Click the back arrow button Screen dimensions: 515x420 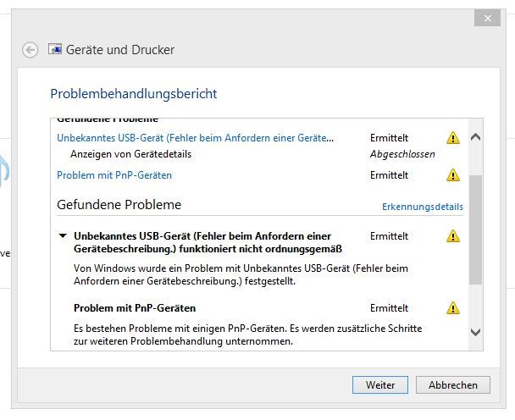click(x=30, y=50)
